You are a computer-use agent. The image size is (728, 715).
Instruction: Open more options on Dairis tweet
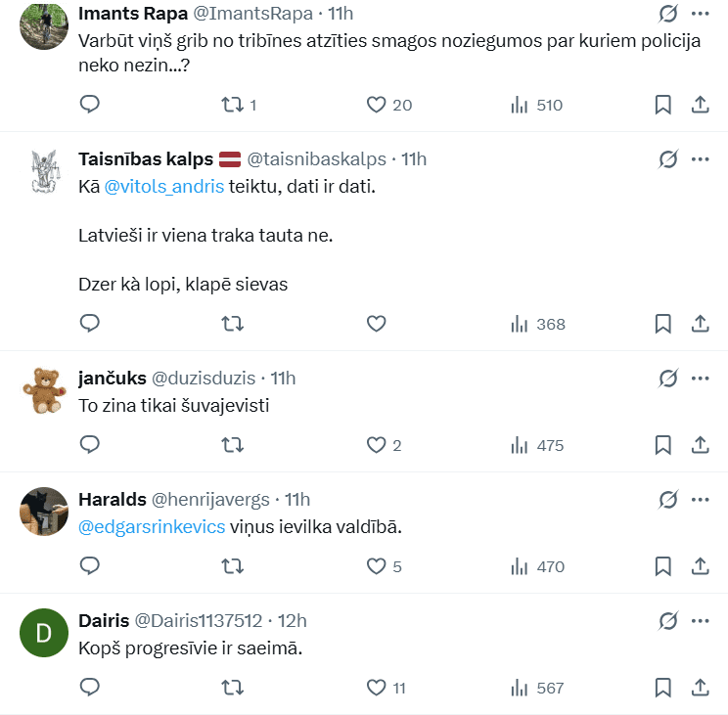pos(701,621)
